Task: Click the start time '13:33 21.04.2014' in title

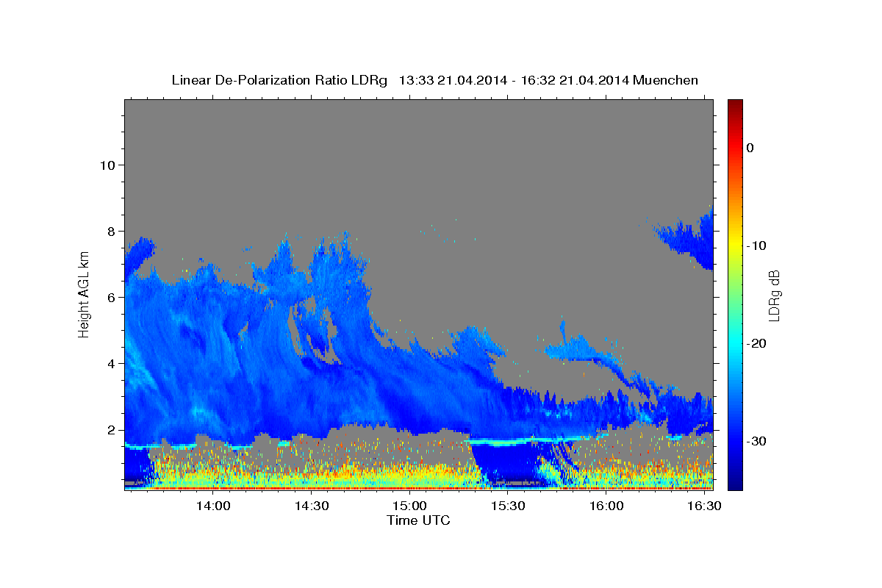Action: [452, 80]
